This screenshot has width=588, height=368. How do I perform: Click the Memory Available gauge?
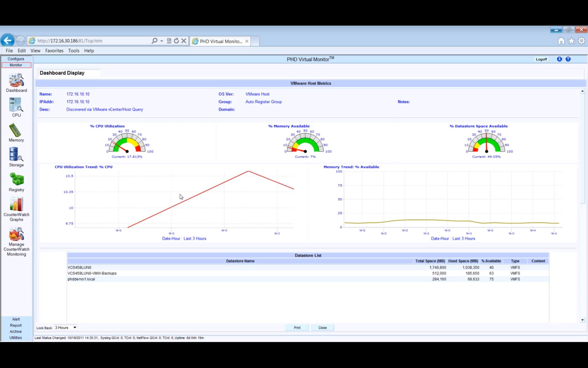(305, 142)
